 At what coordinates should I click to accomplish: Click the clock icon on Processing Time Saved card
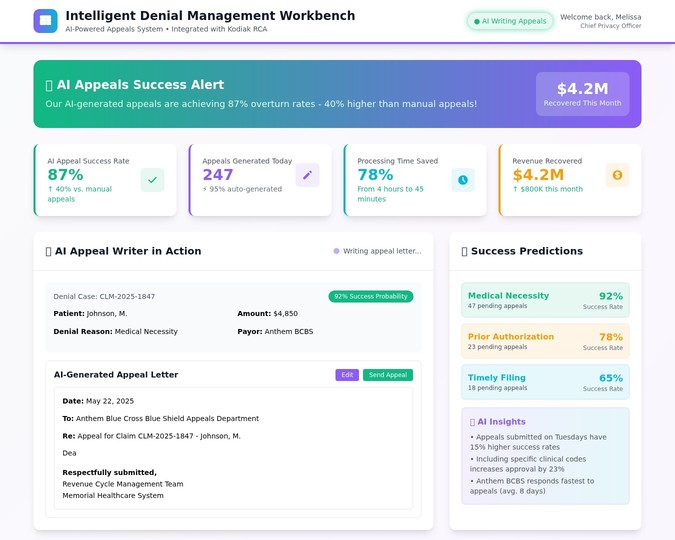coord(463,180)
